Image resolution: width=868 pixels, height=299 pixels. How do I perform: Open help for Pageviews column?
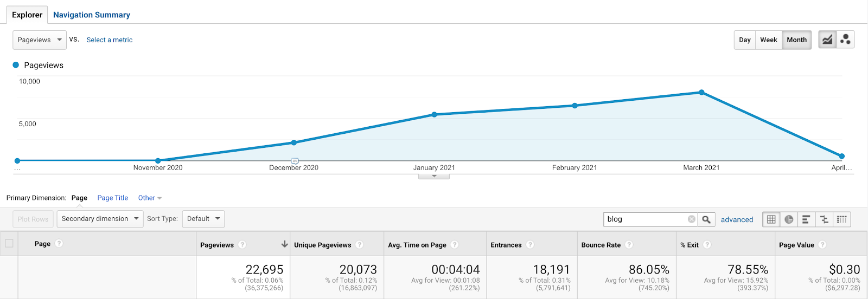pos(242,245)
